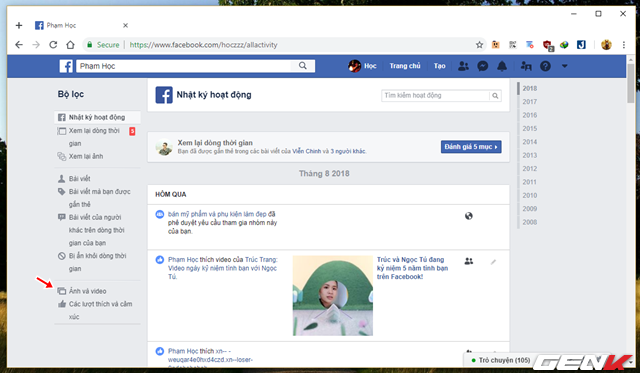Select Bài viết của người khác filter
Image resolution: width=640 pixels, height=373 pixels.
97,230
